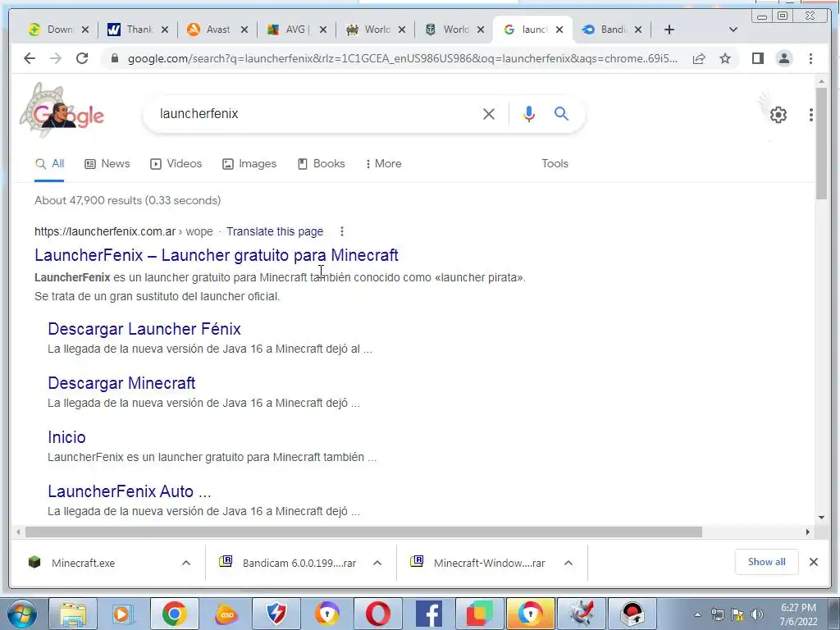Switch to the Downl tab
The width and height of the screenshot is (840, 630).
pyautogui.click(x=58, y=30)
